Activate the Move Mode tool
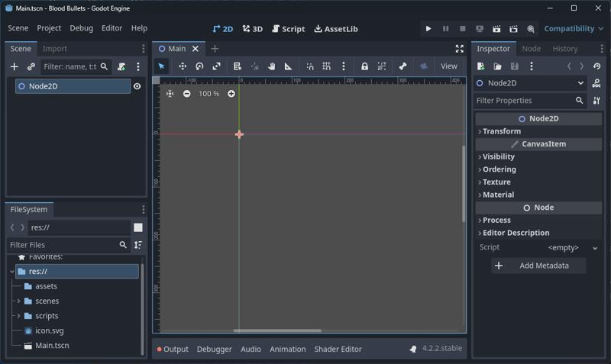 (x=183, y=66)
